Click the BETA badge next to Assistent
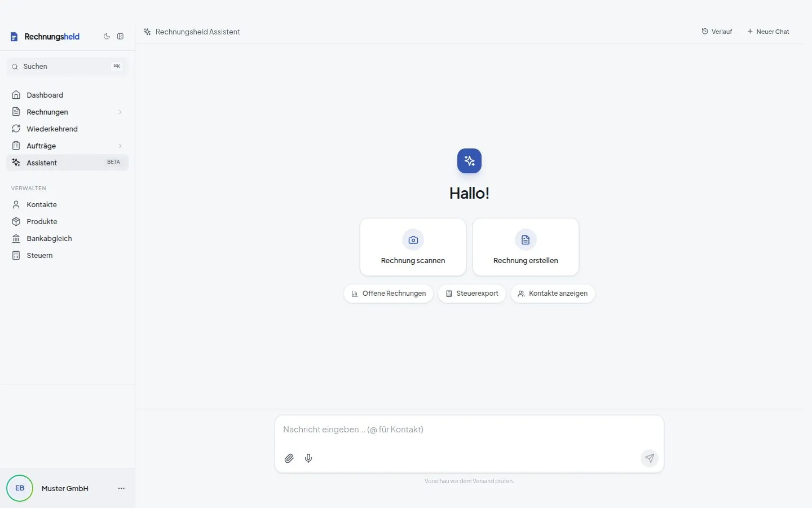 (113, 162)
